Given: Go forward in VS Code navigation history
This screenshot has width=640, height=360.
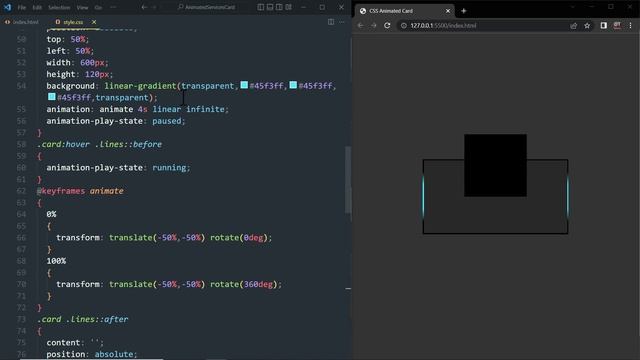Looking at the screenshot, I should (154, 7).
